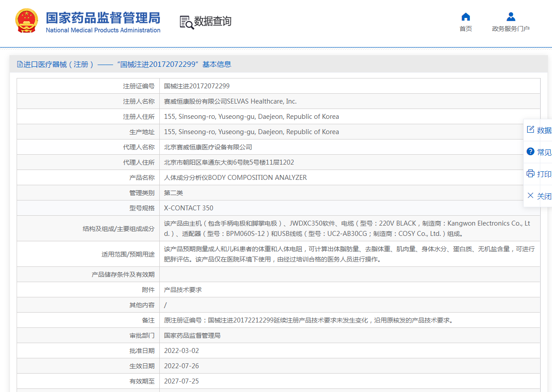Click 数据查询 heading text
The image size is (552, 392).
(x=213, y=22)
